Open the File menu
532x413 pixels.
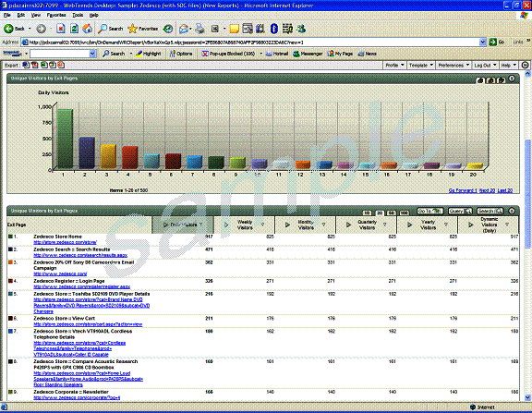pyautogui.click(x=7, y=15)
